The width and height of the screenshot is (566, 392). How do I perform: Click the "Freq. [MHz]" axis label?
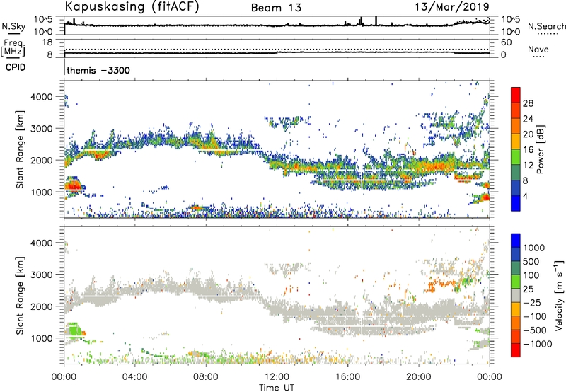13,47
